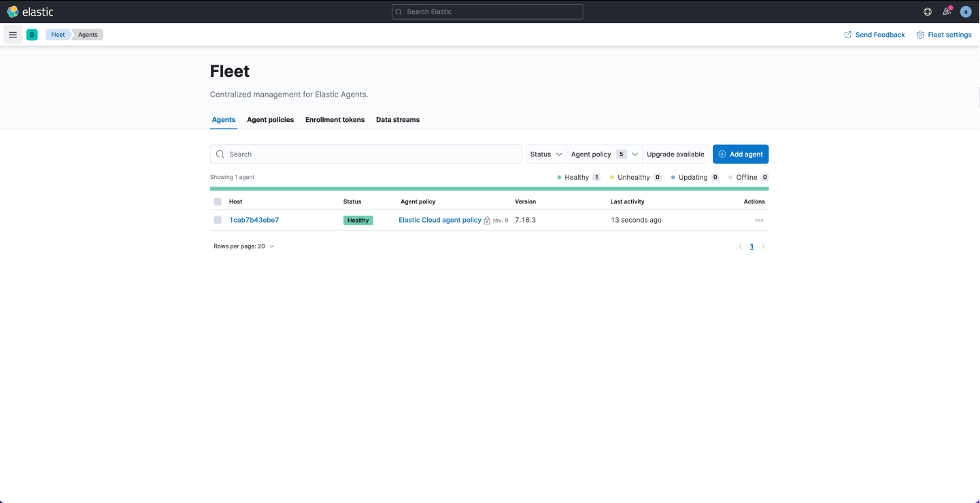This screenshot has width=980, height=503.
Task: Focus the Search Elastic global field
Action: pos(488,12)
